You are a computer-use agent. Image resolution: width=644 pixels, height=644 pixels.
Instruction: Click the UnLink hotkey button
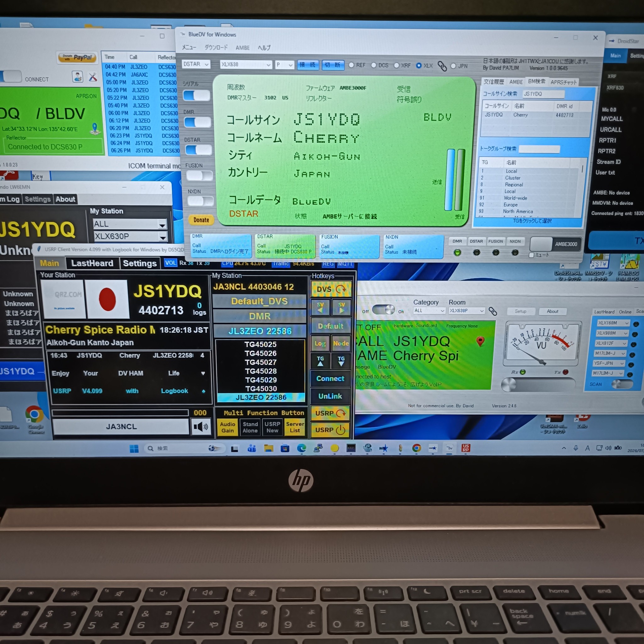(330, 396)
